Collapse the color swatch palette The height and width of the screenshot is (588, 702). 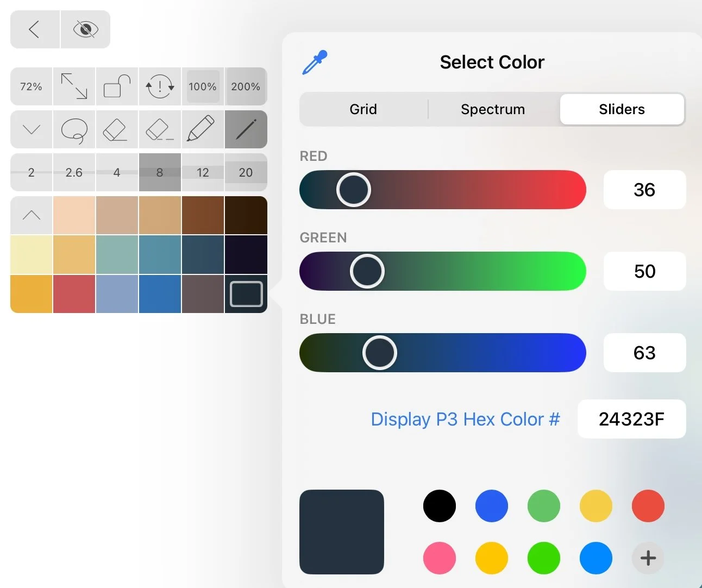[31, 215]
